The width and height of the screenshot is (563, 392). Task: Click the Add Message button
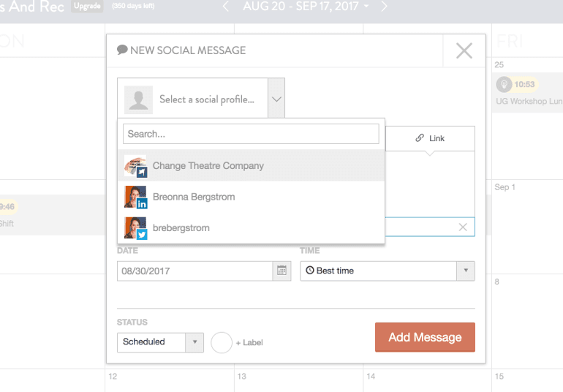click(425, 337)
